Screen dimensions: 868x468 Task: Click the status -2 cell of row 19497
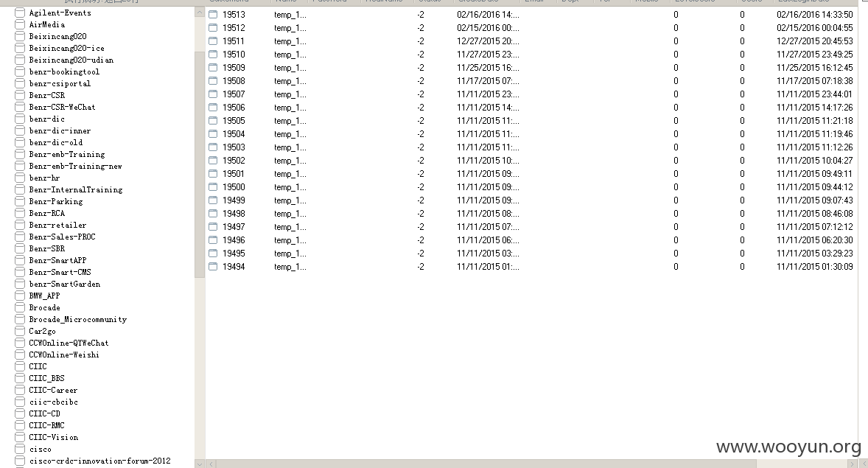(421, 227)
